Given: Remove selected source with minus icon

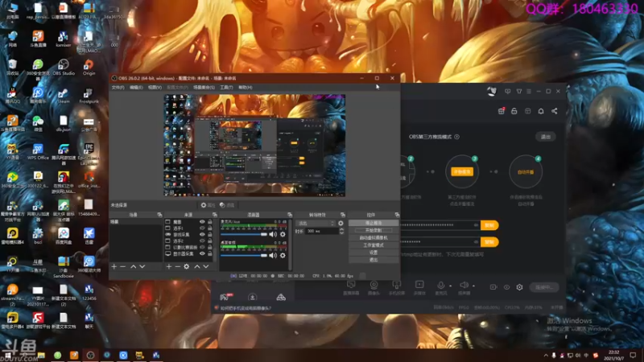Looking at the screenshot, I should click(177, 267).
